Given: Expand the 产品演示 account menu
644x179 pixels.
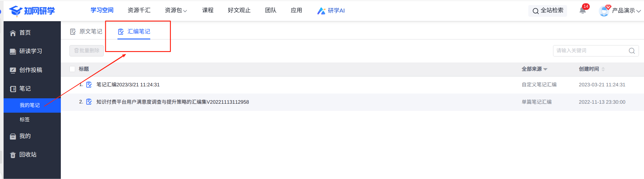Looking at the screenshot, I should pos(626,11).
